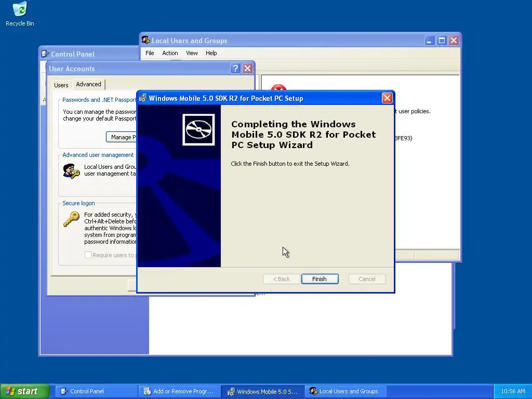Screen dimensions: 532x399
Task: Maximize the Local Users and Groups window
Action: 442,41
